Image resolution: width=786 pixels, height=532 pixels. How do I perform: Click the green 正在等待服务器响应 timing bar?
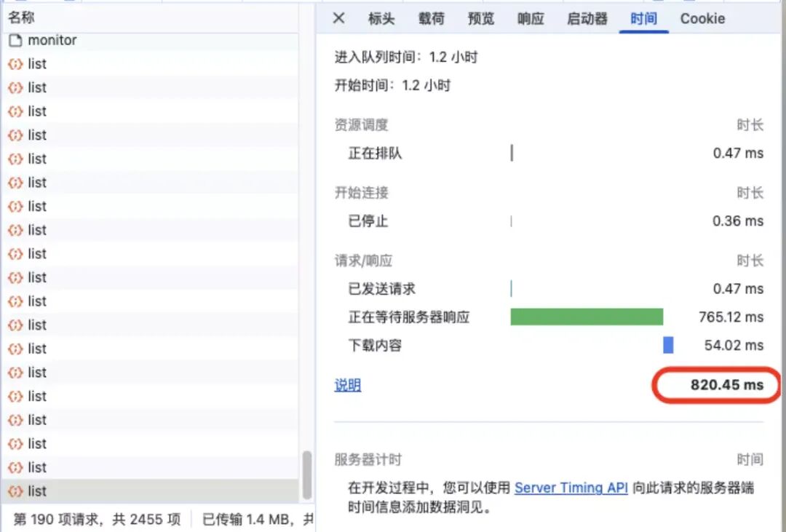point(587,317)
